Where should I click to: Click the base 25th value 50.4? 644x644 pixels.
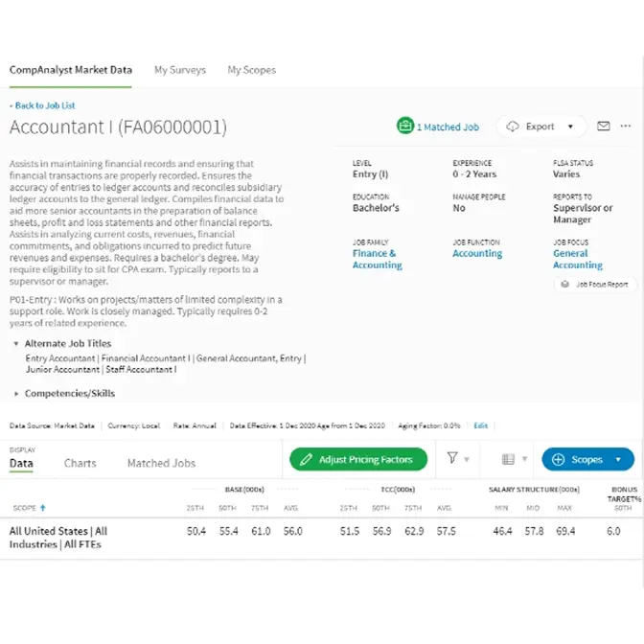tap(196, 531)
